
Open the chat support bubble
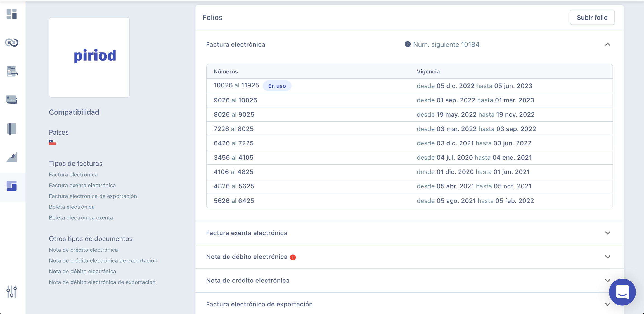(x=622, y=292)
